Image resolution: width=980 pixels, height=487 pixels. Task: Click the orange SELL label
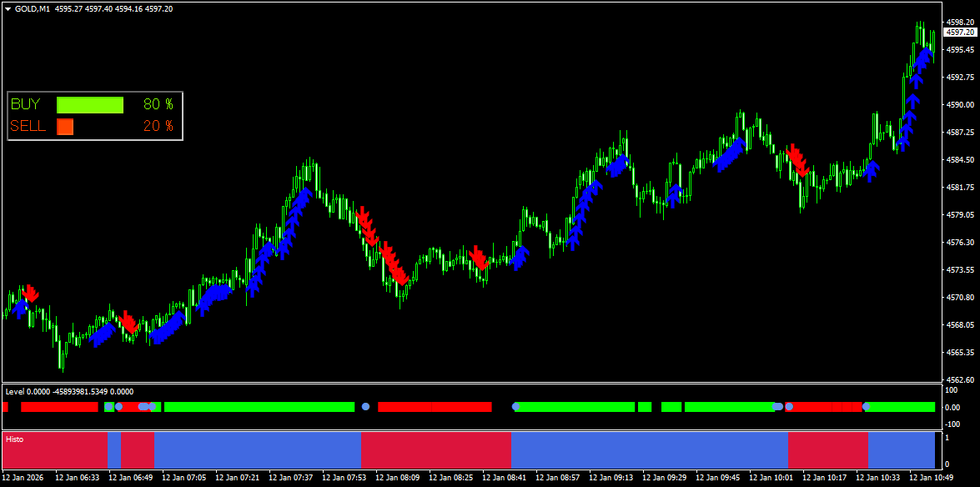click(x=28, y=127)
